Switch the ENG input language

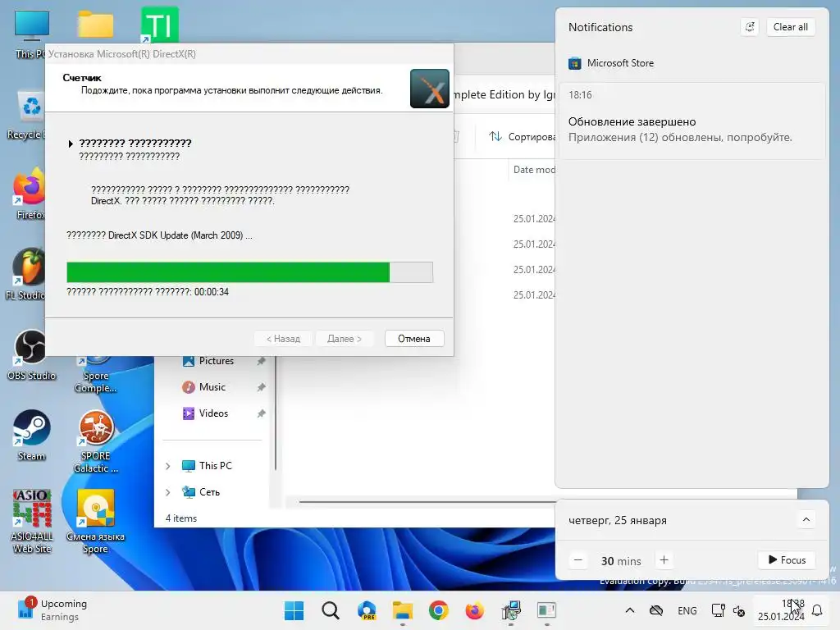tap(687, 610)
